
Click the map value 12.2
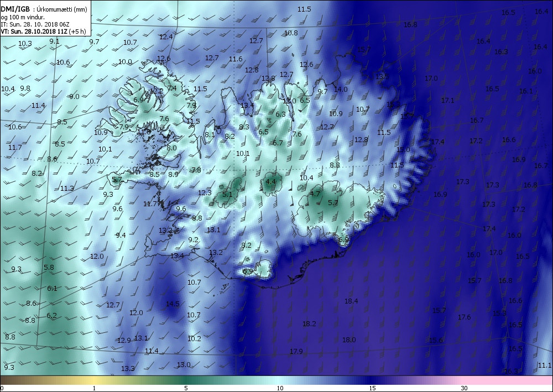pos(156,91)
